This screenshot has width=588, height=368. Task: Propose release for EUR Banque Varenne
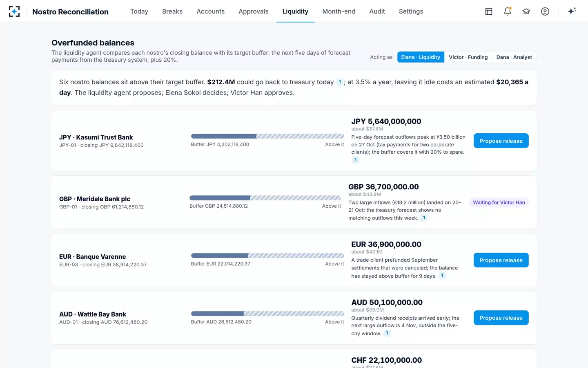[x=501, y=260]
